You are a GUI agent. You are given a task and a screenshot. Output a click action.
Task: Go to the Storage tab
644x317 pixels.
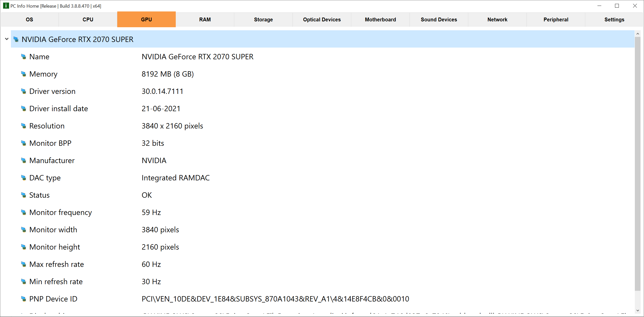click(x=264, y=20)
